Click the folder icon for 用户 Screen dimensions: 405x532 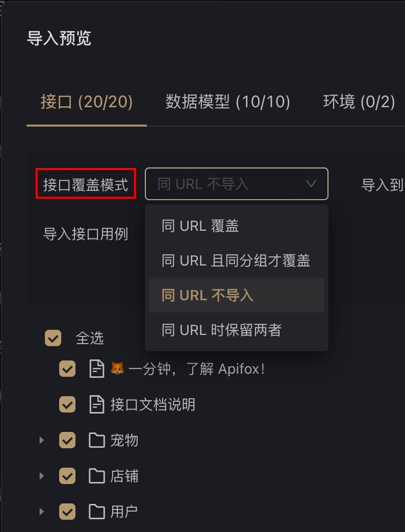[96, 512]
